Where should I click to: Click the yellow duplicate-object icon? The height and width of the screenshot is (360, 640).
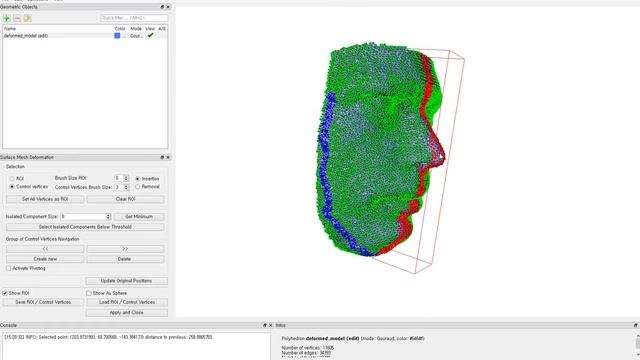(27, 18)
